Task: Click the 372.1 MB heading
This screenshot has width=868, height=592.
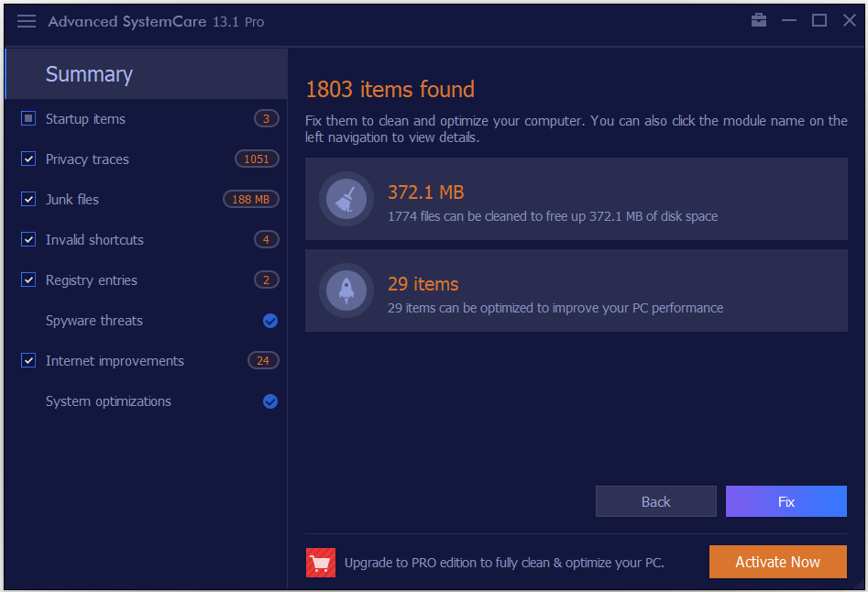Action: (x=425, y=192)
